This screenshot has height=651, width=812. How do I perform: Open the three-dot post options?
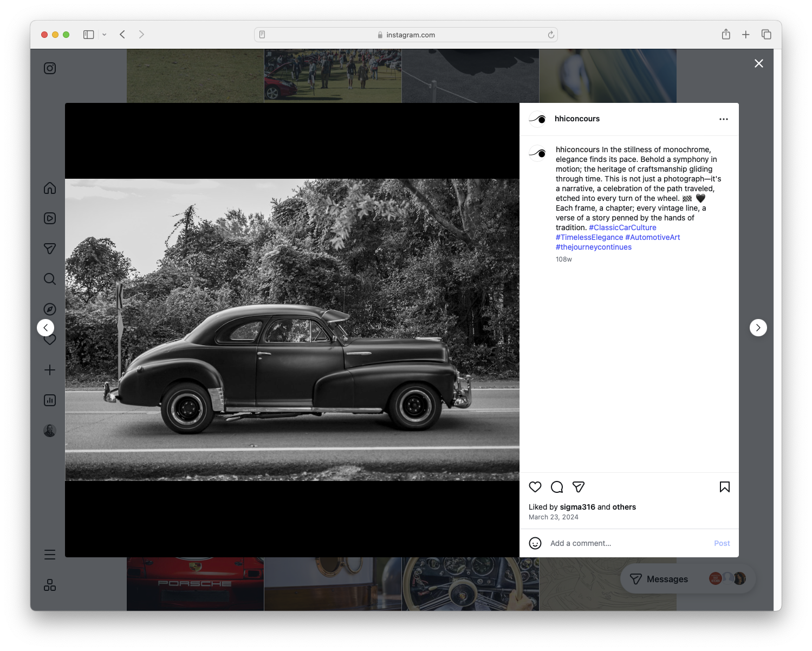pyautogui.click(x=724, y=119)
